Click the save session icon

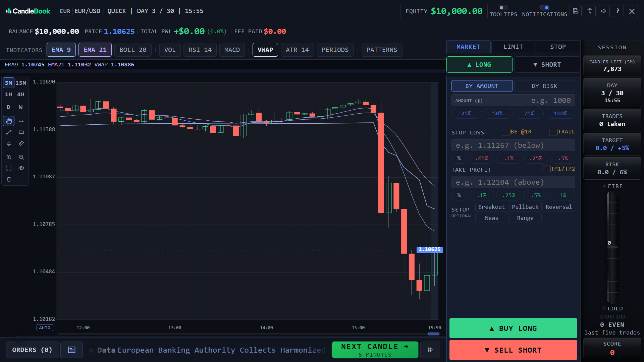[x=576, y=11]
